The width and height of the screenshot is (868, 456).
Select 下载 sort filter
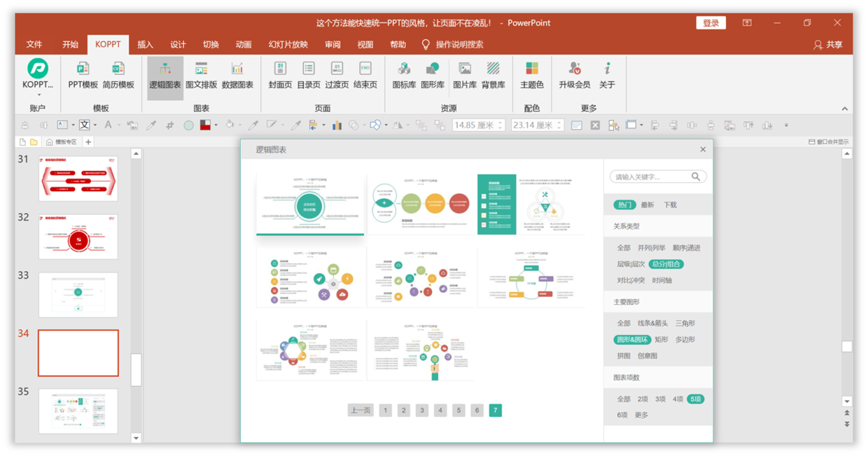(670, 205)
